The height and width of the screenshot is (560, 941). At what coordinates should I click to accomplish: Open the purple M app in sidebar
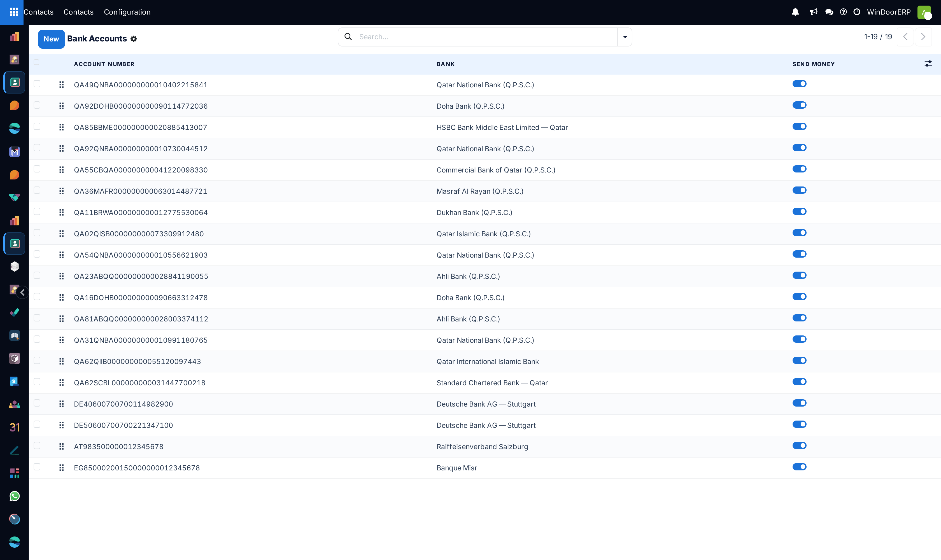(x=14, y=152)
